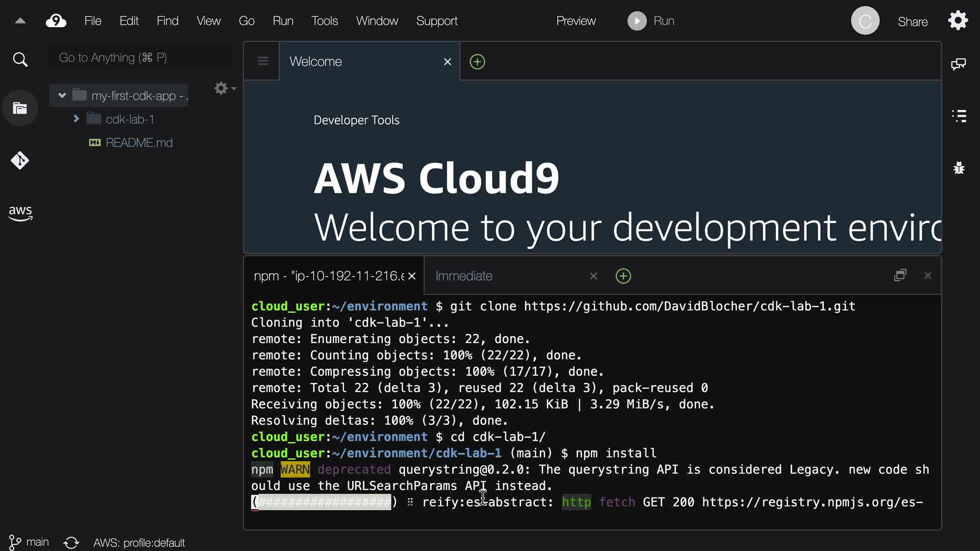This screenshot has height=551, width=980.
Task: Open the Tools menu
Action: click(x=325, y=21)
